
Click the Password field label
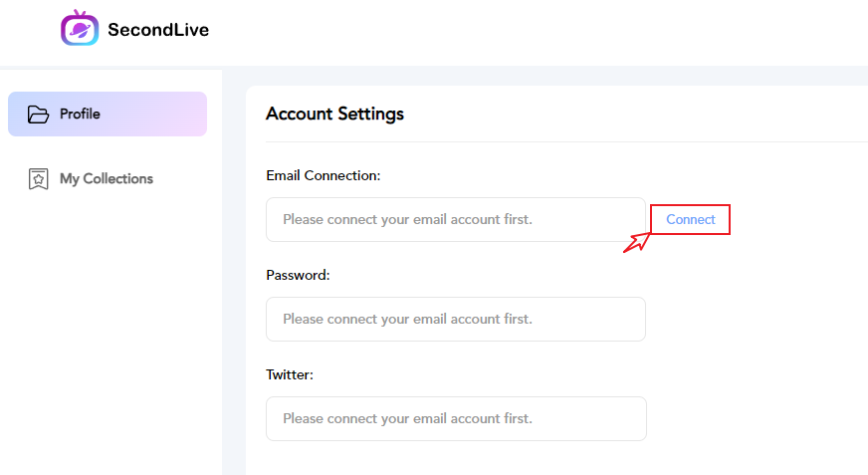click(x=298, y=275)
